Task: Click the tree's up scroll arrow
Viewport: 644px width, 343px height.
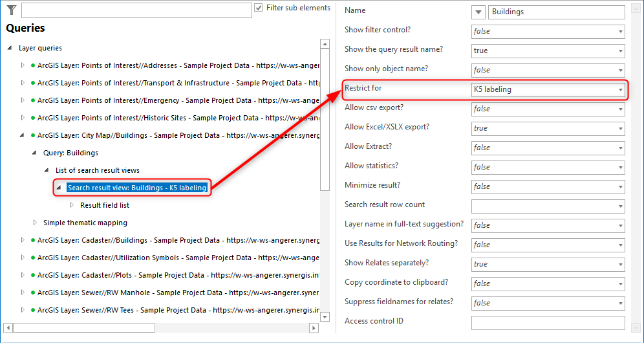Action: pos(325,44)
